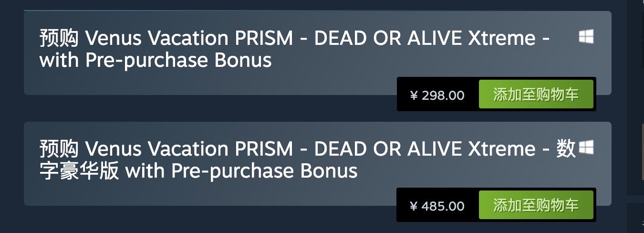
Task: Click "with Pre-purchase Bonus" in the ¥485.00 package
Action: 241,171
